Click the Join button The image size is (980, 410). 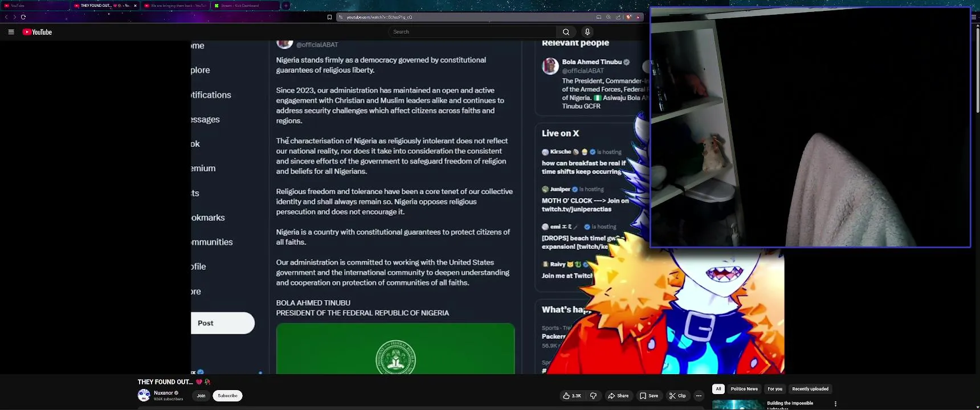pyautogui.click(x=201, y=396)
